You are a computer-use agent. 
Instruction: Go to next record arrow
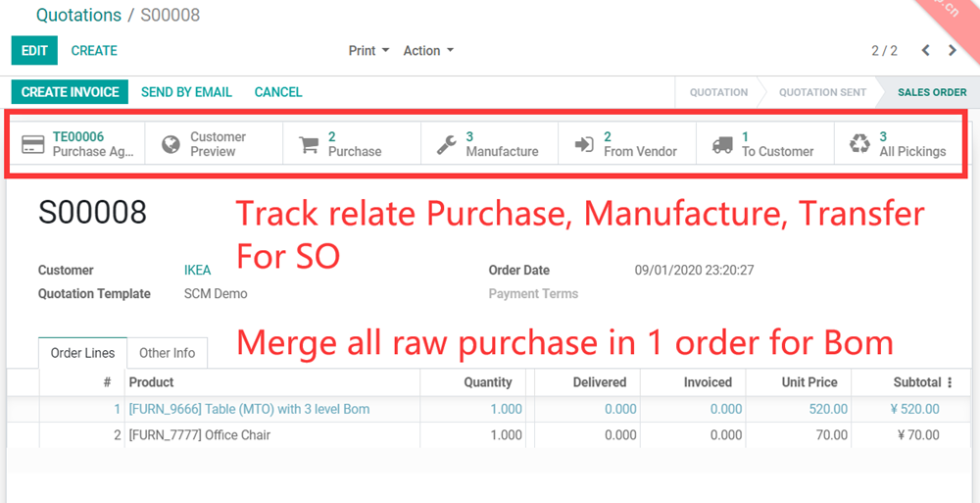953,51
